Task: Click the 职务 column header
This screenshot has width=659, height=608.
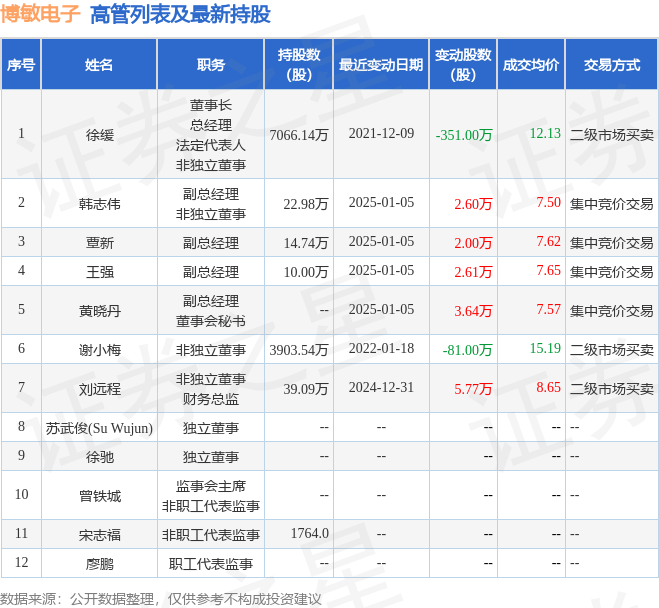Action: click(x=211, y=65)
